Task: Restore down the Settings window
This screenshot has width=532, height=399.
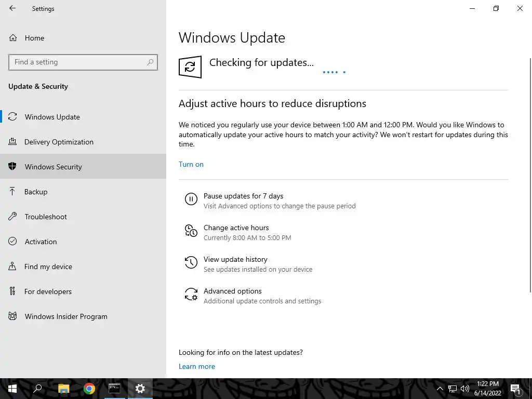Action: [x=496, y=8]
